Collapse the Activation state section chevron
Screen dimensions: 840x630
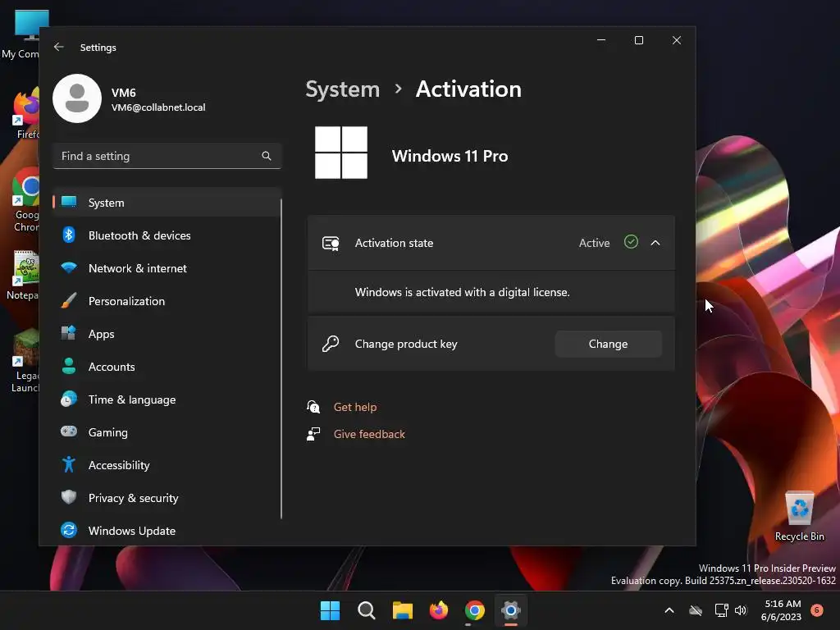pyautogui.click(x=655, y=243)
